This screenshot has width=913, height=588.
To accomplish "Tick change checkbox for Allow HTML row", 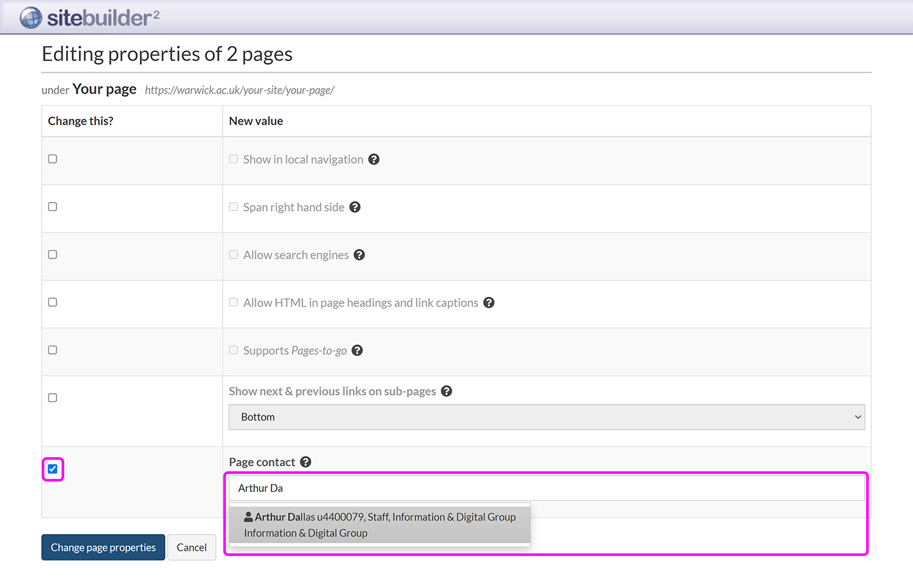I will point(53,302).
